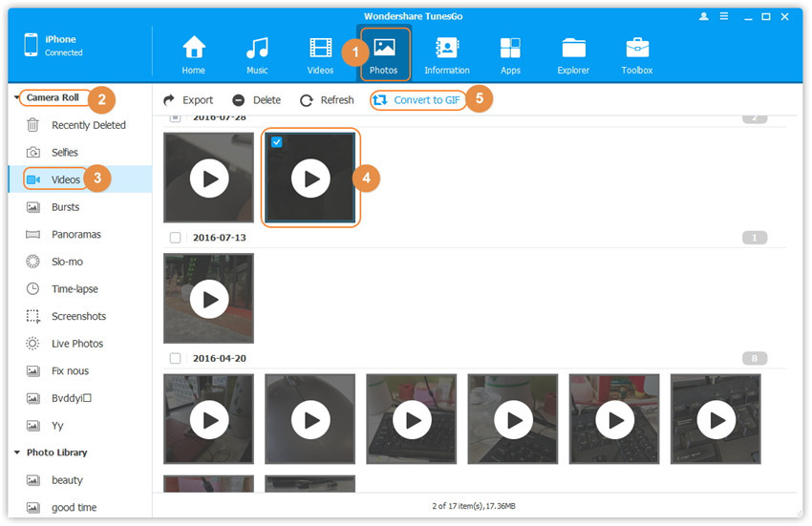Switch to the Photos tab

[x=385, y=53]
